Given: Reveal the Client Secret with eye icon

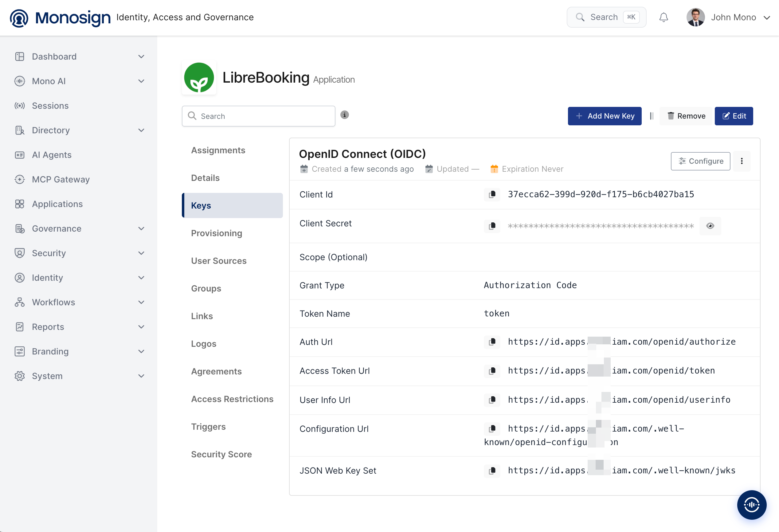Looking at the screenshot, I should tap(710, 225).
